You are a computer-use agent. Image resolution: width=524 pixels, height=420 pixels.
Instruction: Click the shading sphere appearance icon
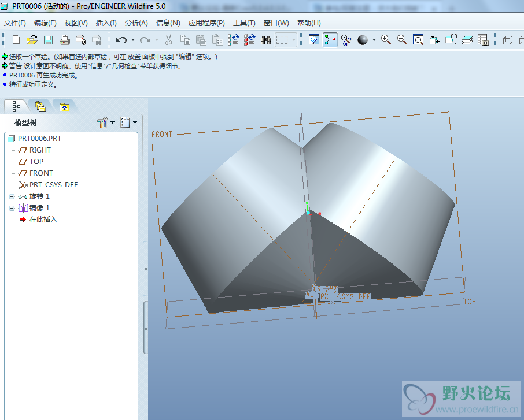pyautogui.click(x=363, y=40)
